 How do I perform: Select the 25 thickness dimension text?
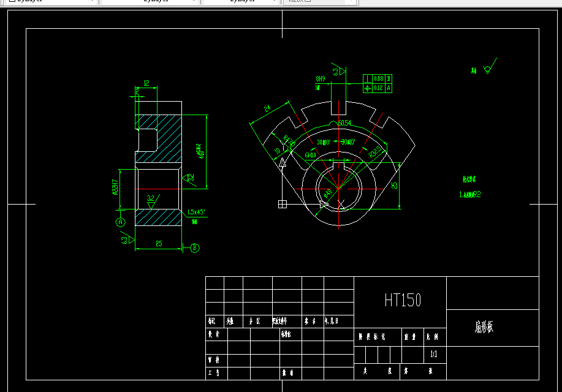pos(159,244)
